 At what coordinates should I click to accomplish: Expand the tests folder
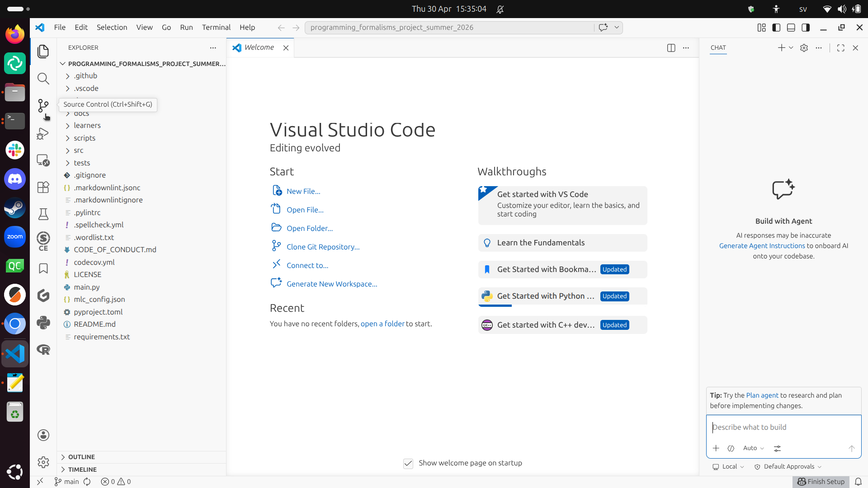(x=142, y=163)
